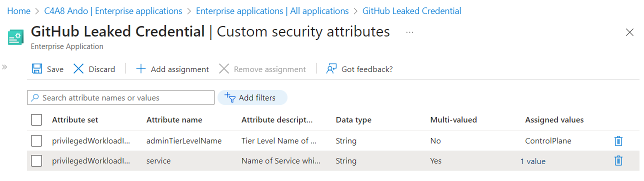Select the adminTierLevelName cell
Viewport: 644px width, 181px height.
tap(183, 141)
